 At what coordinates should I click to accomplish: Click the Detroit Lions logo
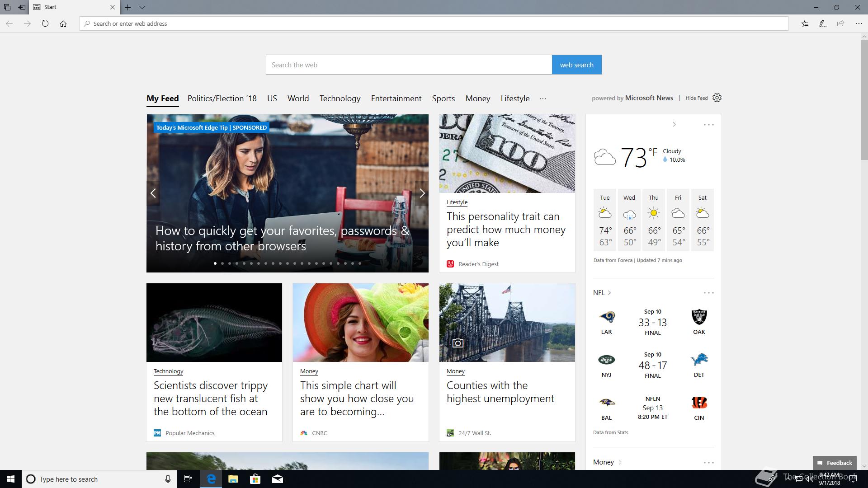tap(699, 360)
